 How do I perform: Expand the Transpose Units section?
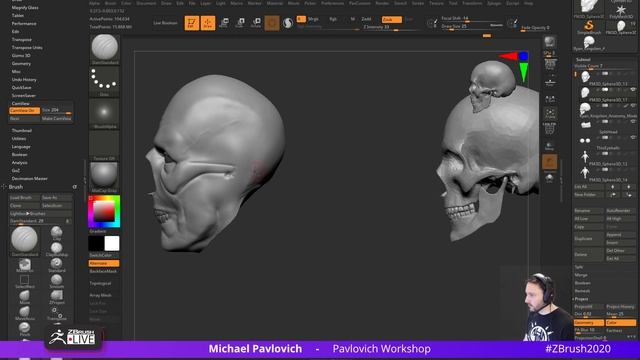27,48
